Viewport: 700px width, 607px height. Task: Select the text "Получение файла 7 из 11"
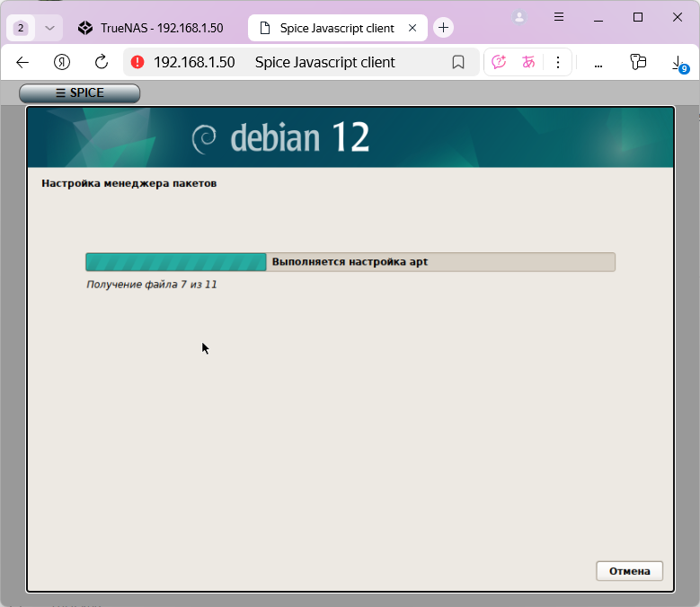click(x=152, y=285)
